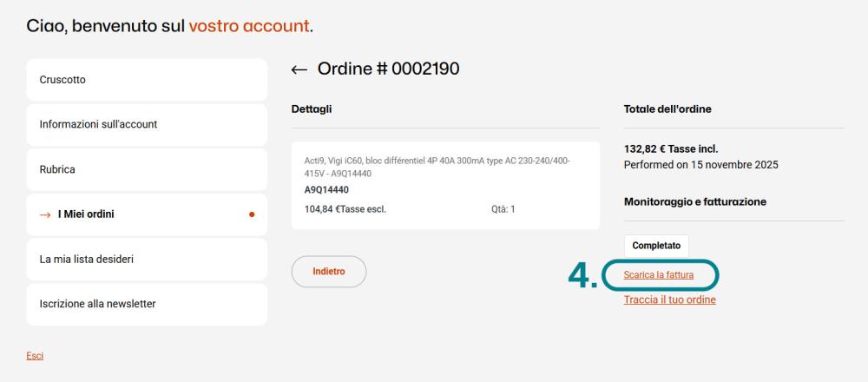Log out using the Esci link
This screenshot has width=868, height=382.
[35, 356]
